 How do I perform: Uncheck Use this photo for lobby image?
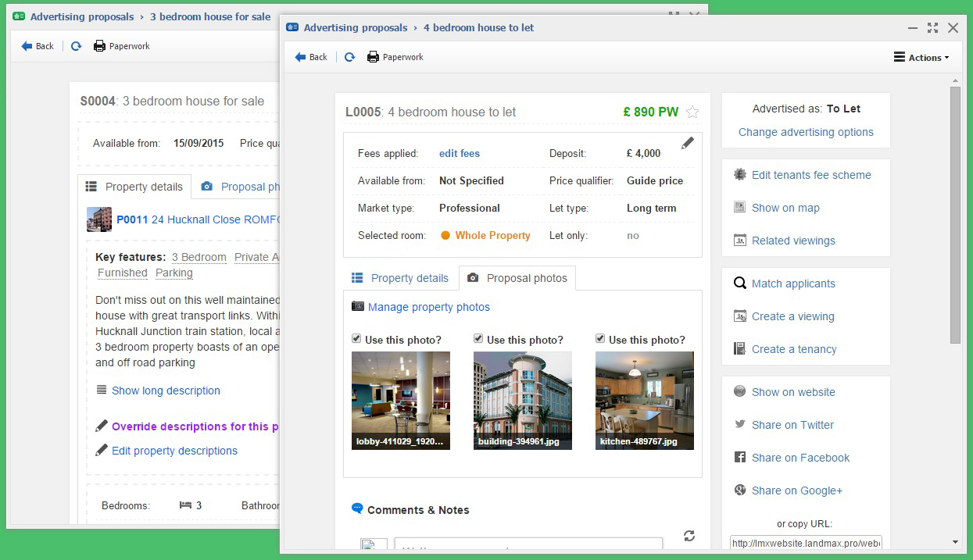[357, 339]
